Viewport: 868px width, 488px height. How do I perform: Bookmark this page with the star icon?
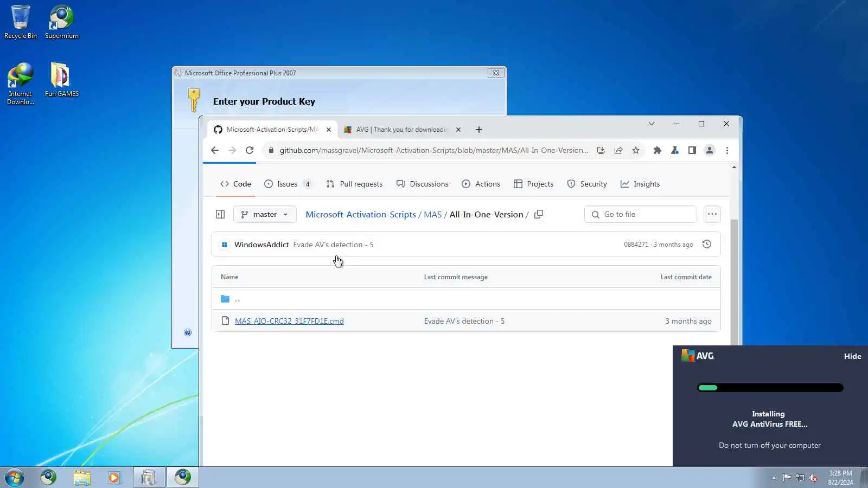tap(636, 151)
